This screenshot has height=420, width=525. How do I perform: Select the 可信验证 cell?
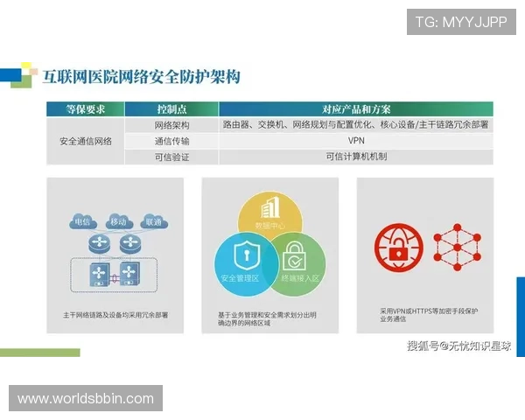[x=171, y=157]
